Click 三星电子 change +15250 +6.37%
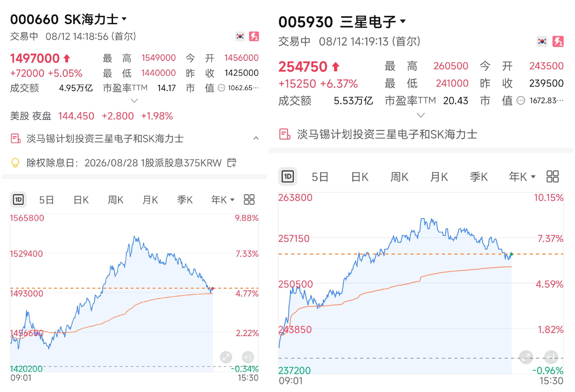This screenshot has width=575, height=392. (318, 84)
